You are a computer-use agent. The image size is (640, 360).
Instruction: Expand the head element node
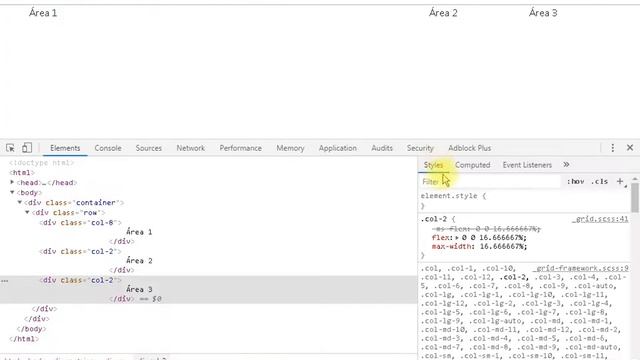[x=12, y=182]
